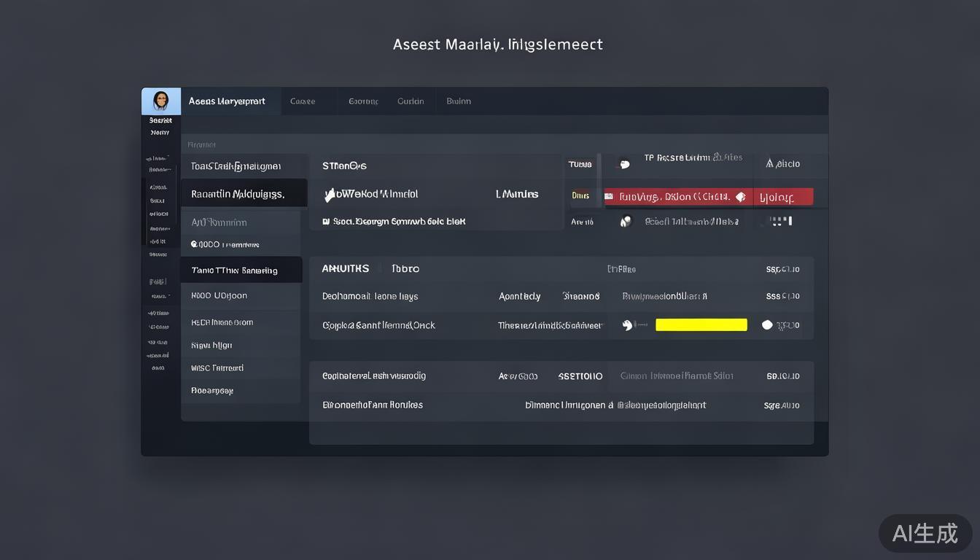This screenshot has width=980, height=560.
Task: Open the paint splash icon next to the third status row
Action: coord(625,221)
